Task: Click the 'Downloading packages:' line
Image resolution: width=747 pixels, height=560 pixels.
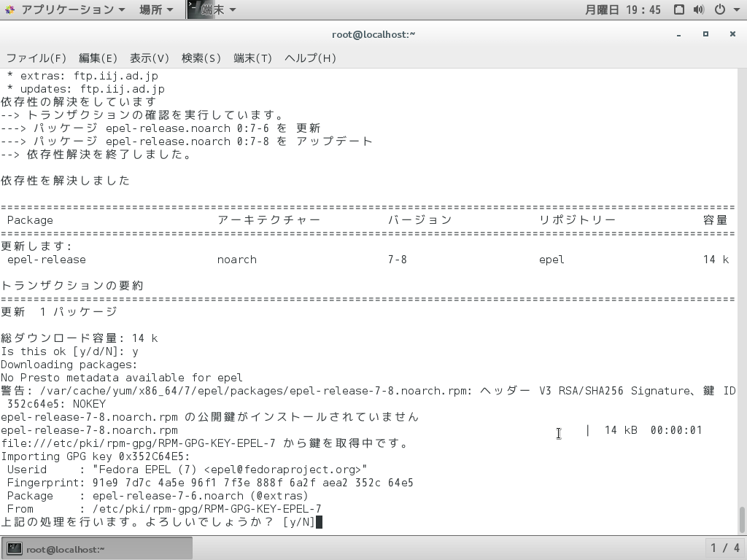Action: tap(69, 365)
